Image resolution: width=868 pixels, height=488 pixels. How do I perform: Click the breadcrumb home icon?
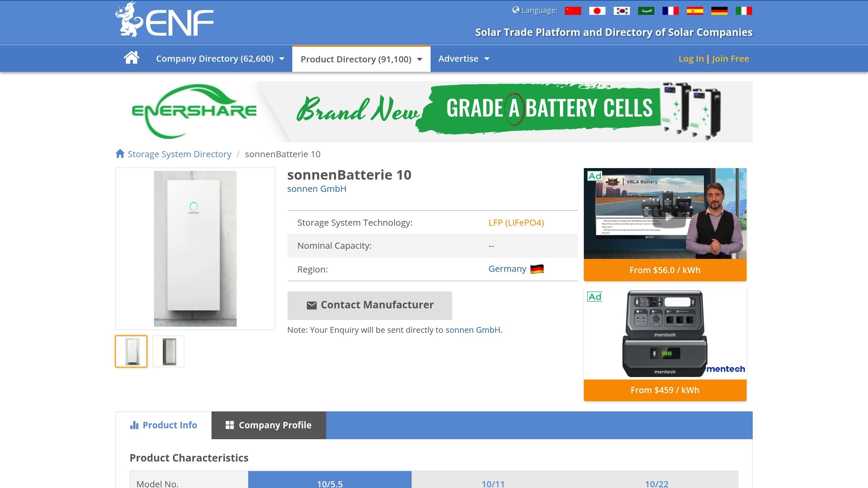[120, 154]
